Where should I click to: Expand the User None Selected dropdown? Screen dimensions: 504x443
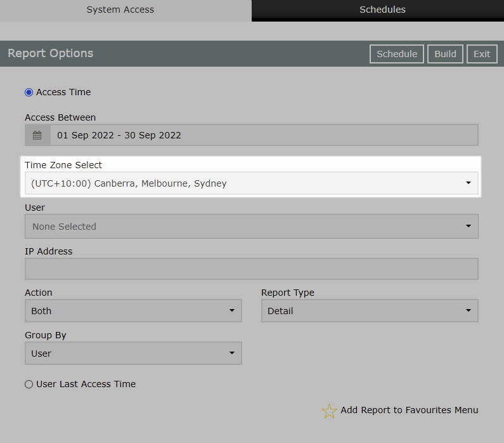point(252,226)
